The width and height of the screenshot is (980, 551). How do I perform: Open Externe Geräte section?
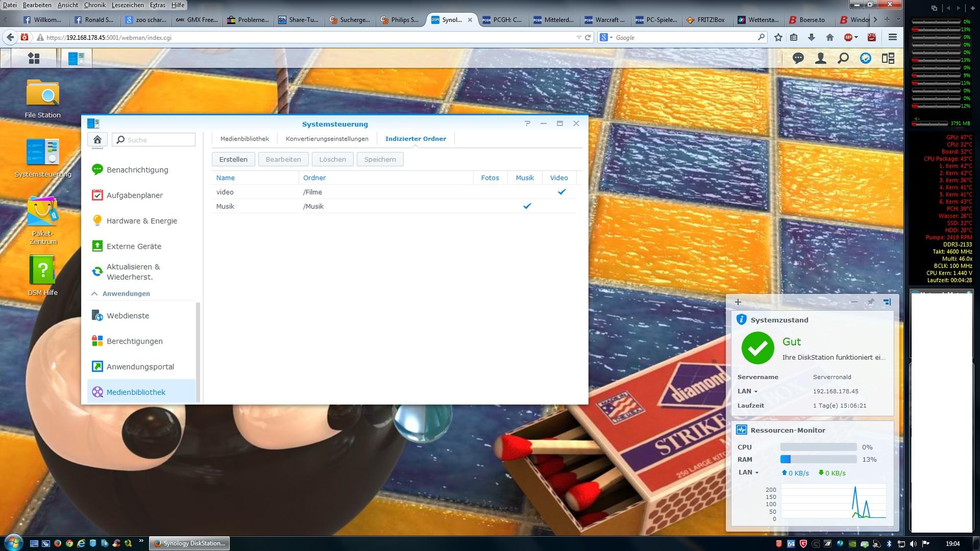tap(141, 246)
